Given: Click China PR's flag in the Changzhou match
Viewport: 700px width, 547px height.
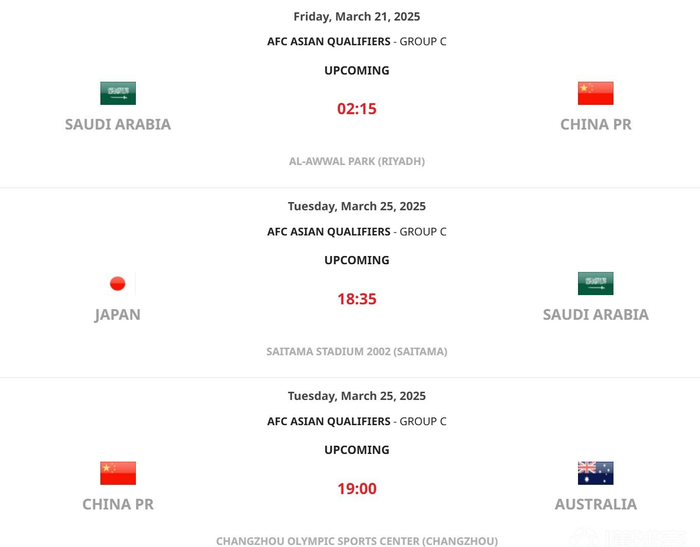Looking at the screenshot, I should 118,473.
